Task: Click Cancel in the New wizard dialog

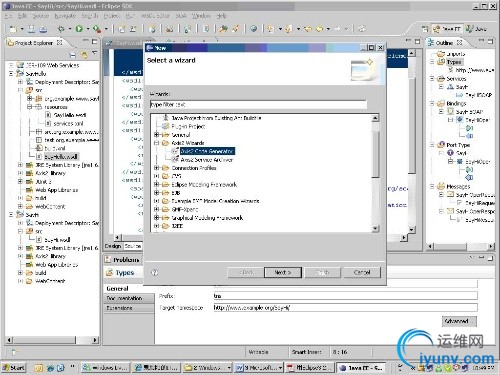Action: [x=362, y=272]
